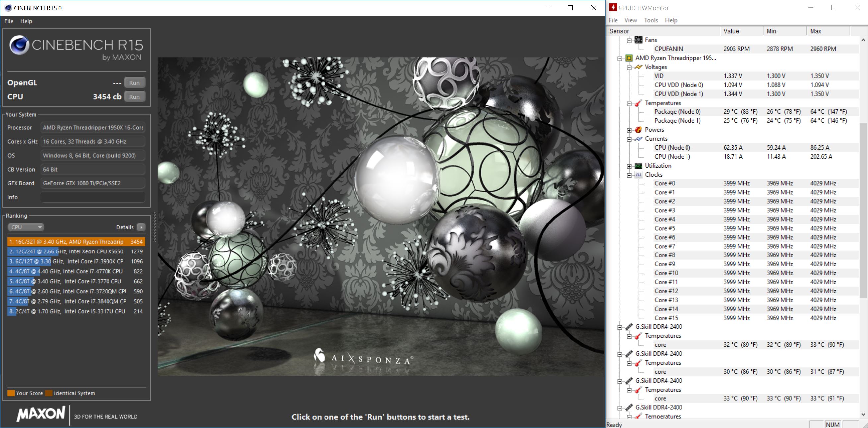Click the Powers flame icon
The image size is (868, 428).
(x=638, y=130)
